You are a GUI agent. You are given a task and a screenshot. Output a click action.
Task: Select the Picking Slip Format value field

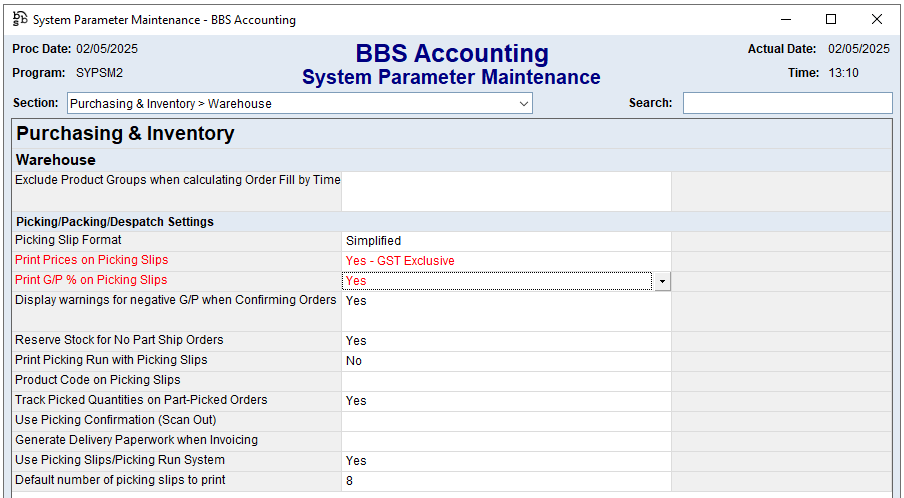click(505, 241)
